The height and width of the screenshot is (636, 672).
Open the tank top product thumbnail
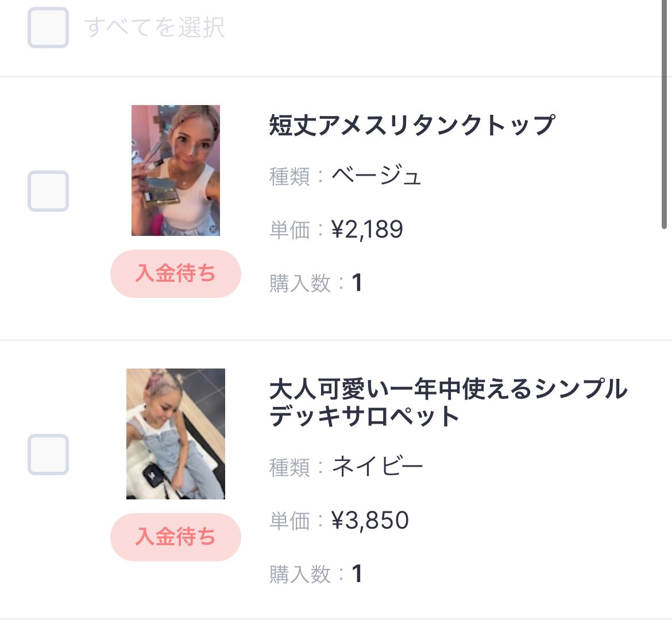(175, 170)
